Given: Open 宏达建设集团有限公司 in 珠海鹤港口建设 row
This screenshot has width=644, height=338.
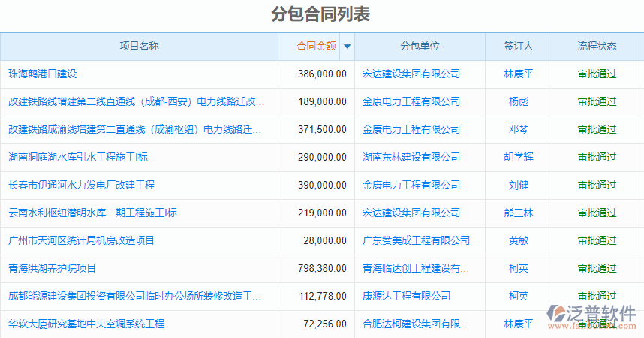Looking at the screenshot, I should tap(411, 74).
